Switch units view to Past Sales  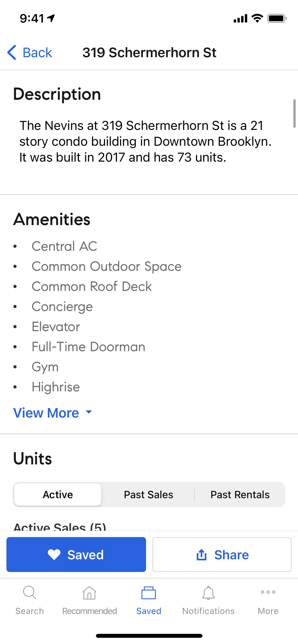click(x=149, y=495)
